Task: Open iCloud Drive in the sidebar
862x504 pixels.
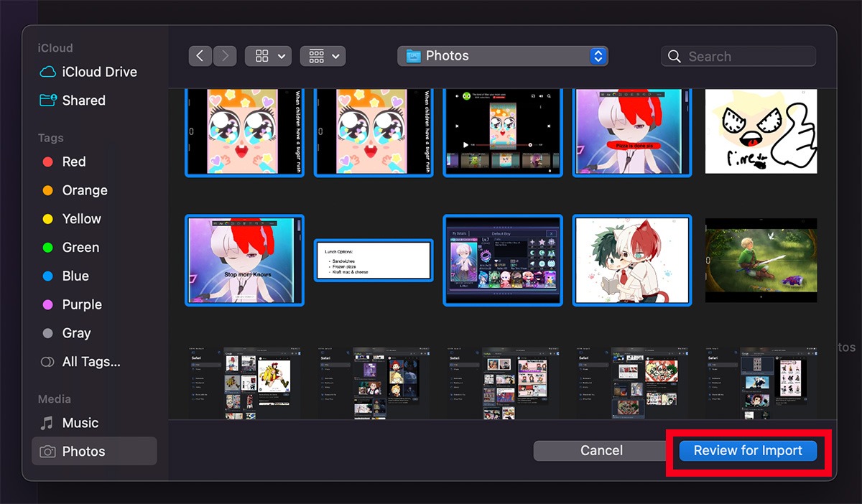Action: pyautogui.click(x=87, y=72)
